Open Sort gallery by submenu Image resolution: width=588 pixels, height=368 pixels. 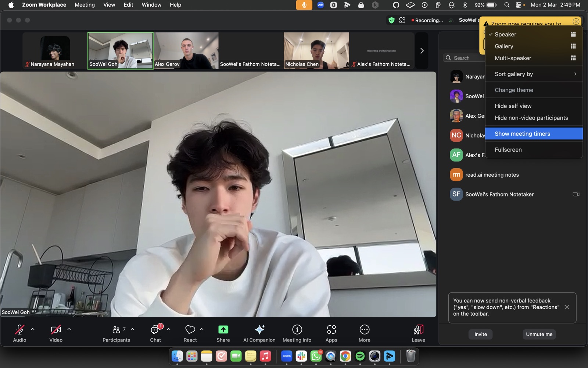(x=534, y=74)
